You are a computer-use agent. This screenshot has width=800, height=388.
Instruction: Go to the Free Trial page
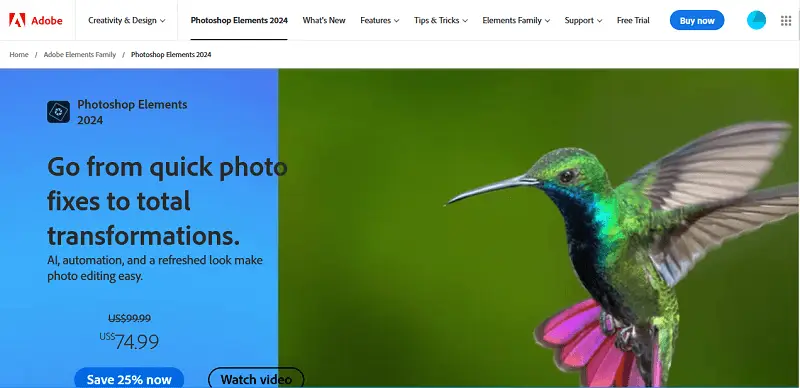[x=633, y=20]
